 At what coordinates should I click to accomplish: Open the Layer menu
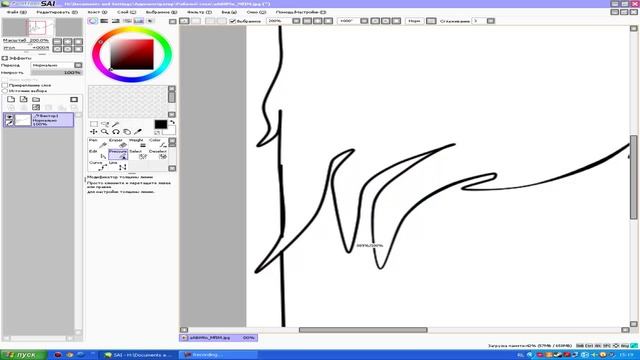127,12
